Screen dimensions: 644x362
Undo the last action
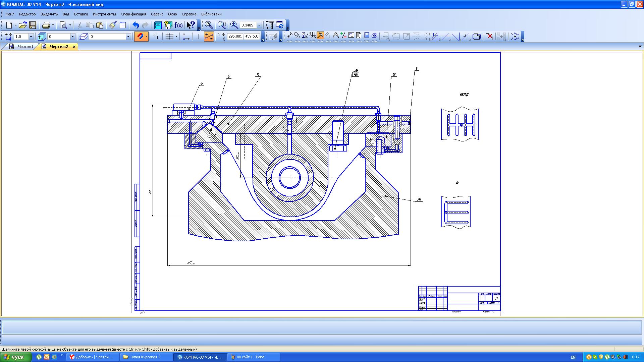[x=136, y=25]
